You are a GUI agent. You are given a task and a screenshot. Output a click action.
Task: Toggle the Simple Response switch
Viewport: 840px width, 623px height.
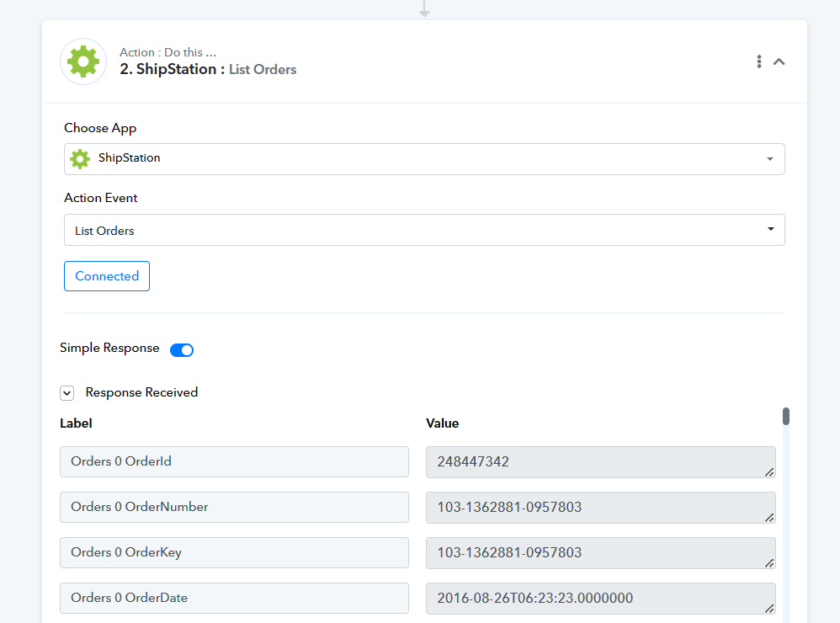(182, 349)
